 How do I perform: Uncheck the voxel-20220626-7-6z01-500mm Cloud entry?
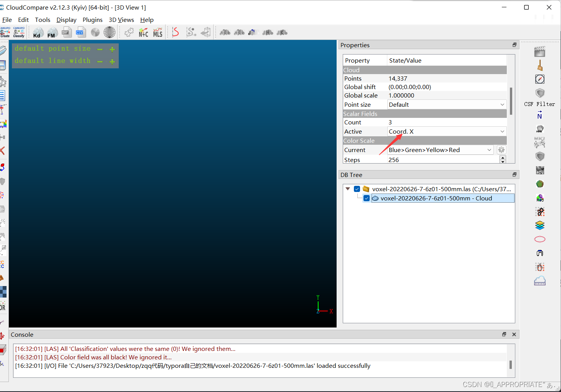point(366,198)
